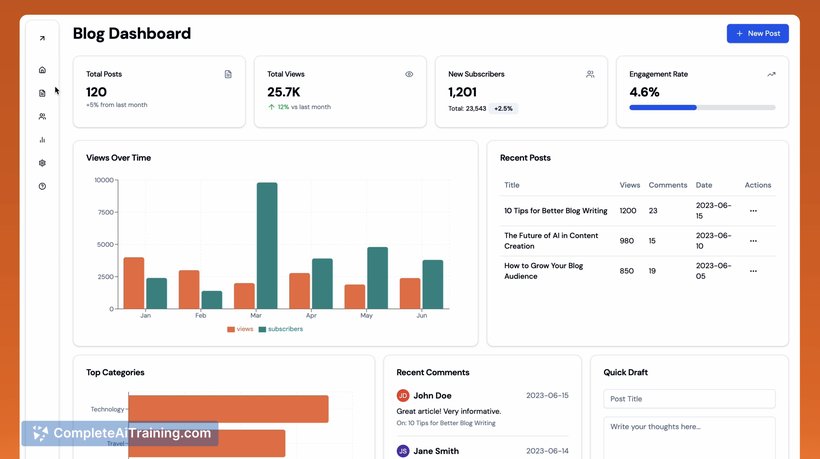Click the June views bar in chart
Image resolution: width=820 pixels, height=459 pixels.
(410, 294)
